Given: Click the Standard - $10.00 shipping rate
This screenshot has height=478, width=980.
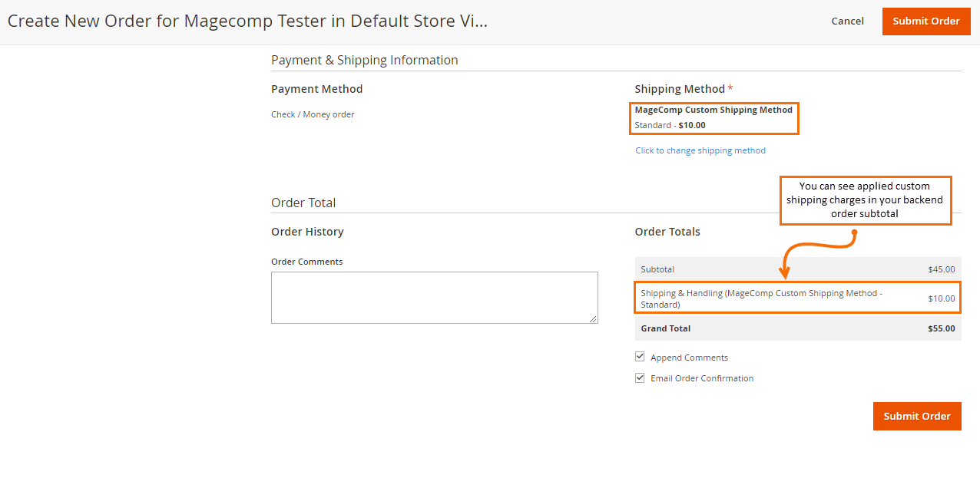Looking at the screenshot, I should click(670, 125).
